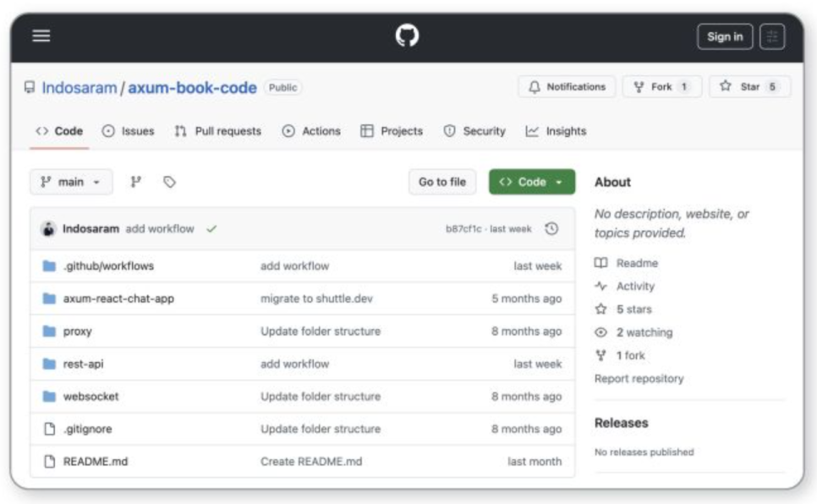View all branches via branch icon
The width and height of the screenshot is (817, 504).
(135, 181)
